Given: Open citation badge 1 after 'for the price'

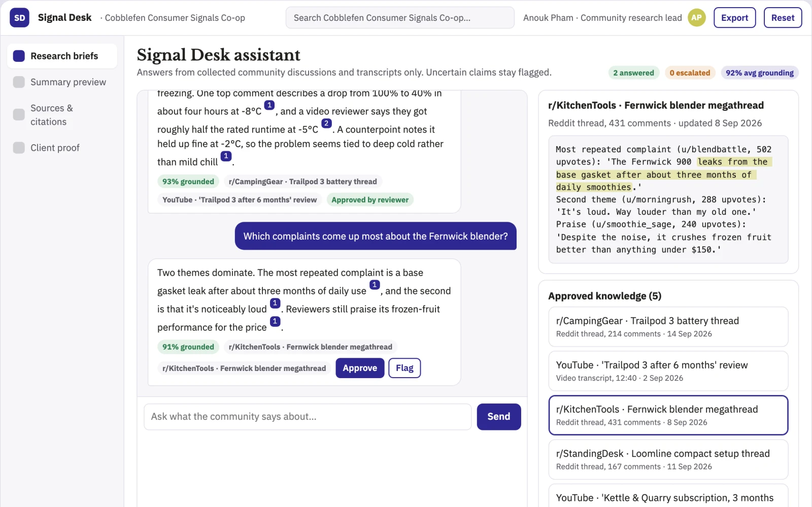Looking at the screenshot, I should [x=275, y=321].
